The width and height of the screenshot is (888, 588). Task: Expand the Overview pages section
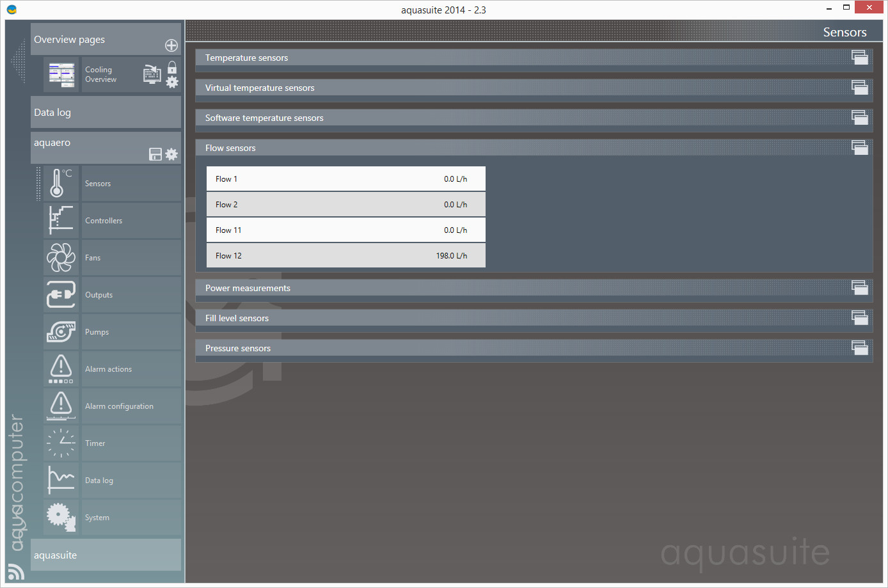(x=106, y=39)
